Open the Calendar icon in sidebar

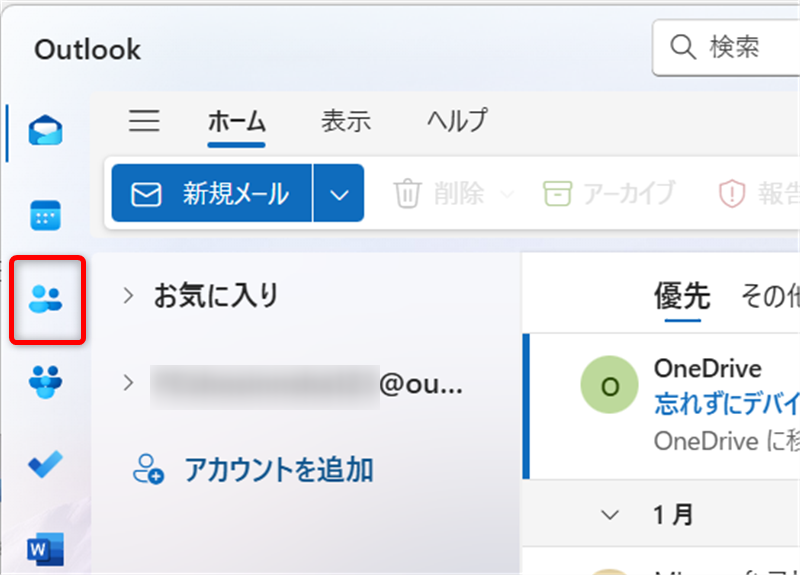pos(46,215)
